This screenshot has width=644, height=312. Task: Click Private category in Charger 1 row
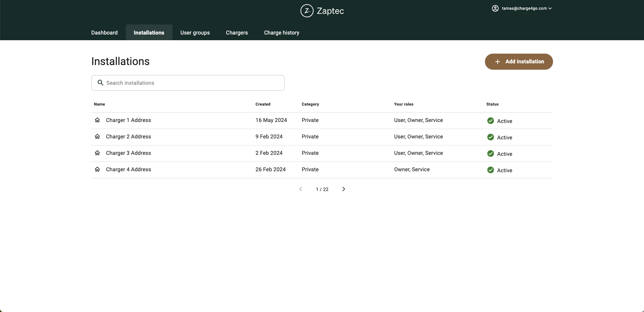pos(310,120)
